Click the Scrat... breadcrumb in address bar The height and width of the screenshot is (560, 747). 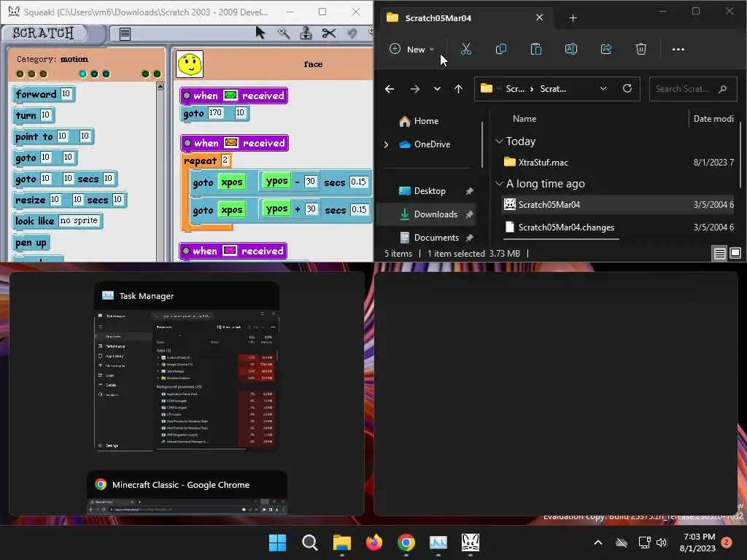point(553,88)
